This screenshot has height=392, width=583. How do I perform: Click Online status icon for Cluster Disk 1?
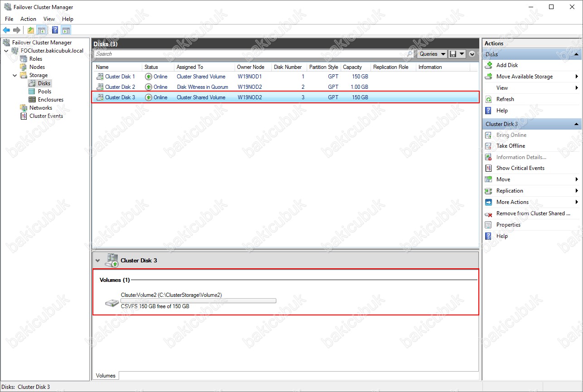[148, 77]
